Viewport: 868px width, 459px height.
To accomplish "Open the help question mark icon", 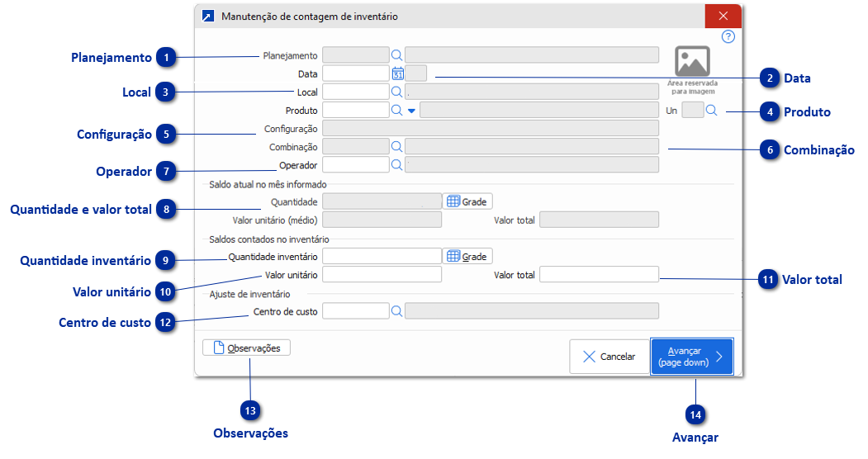I will (728, 36).
